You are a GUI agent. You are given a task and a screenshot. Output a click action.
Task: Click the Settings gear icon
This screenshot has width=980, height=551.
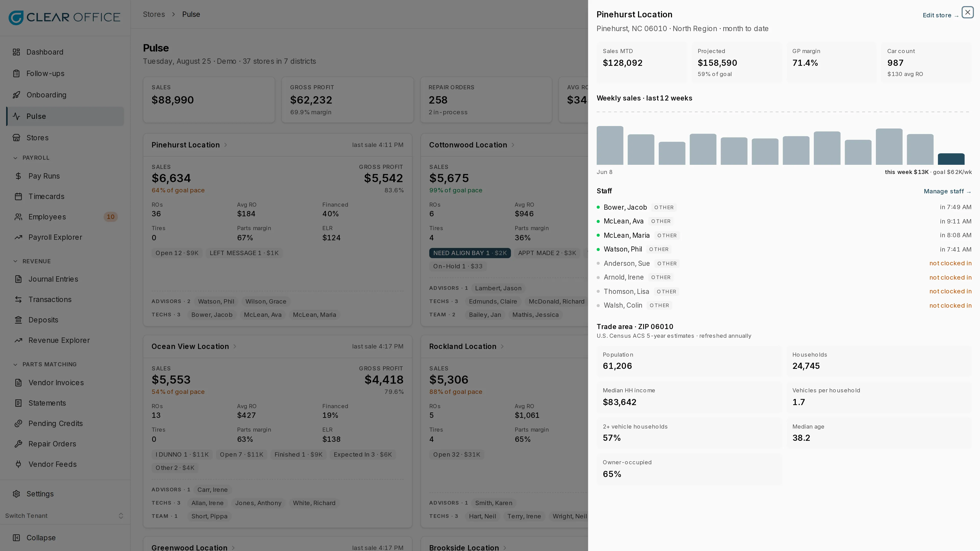16,494
